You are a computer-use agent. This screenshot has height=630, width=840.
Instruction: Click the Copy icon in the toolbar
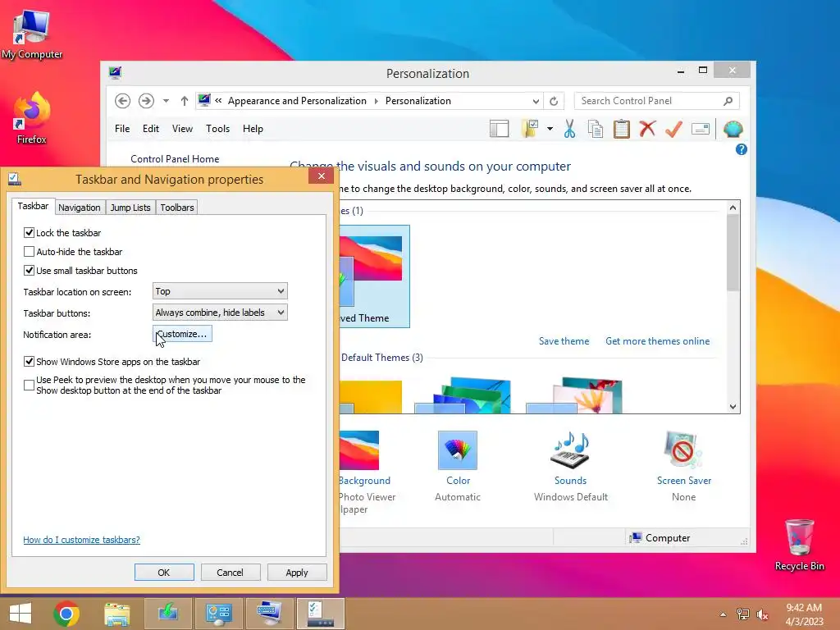[596, 129]
